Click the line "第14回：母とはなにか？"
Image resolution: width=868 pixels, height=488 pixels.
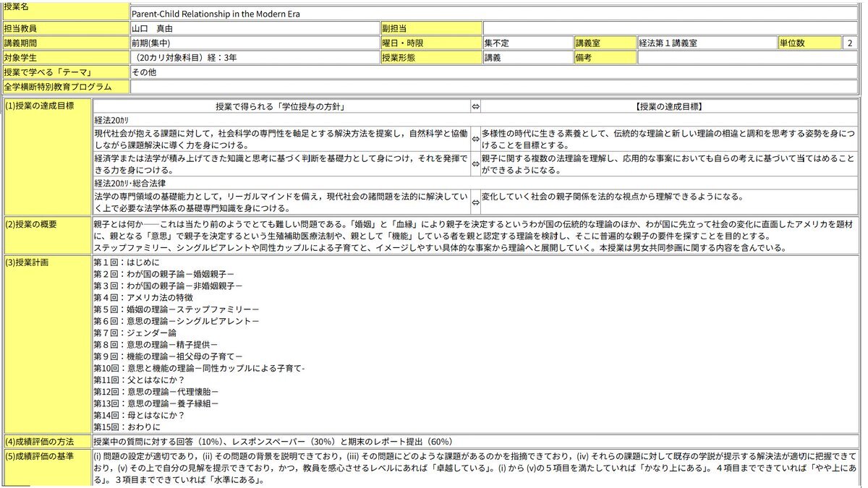(140, 415)
